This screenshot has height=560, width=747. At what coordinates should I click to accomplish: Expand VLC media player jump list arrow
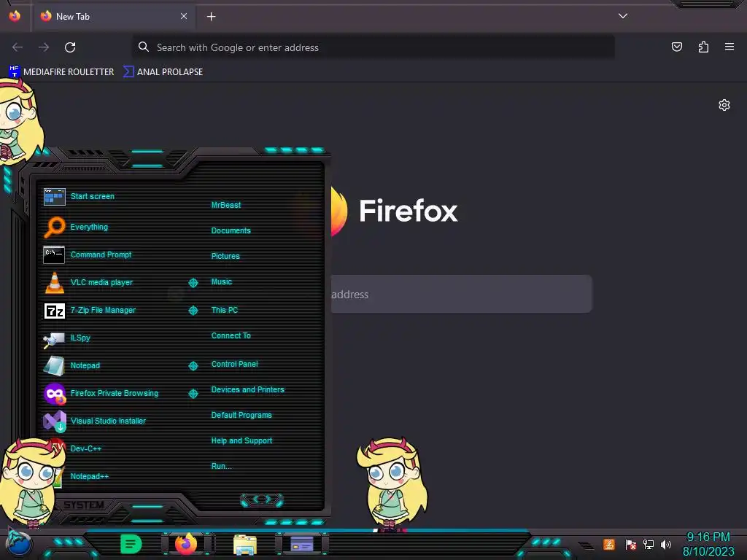[x=193, y=283]
